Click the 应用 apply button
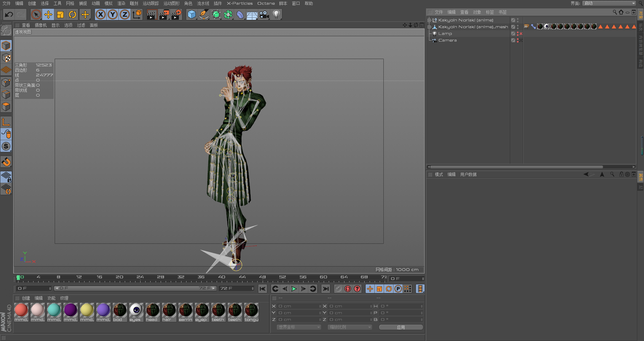 coord(401,327)
